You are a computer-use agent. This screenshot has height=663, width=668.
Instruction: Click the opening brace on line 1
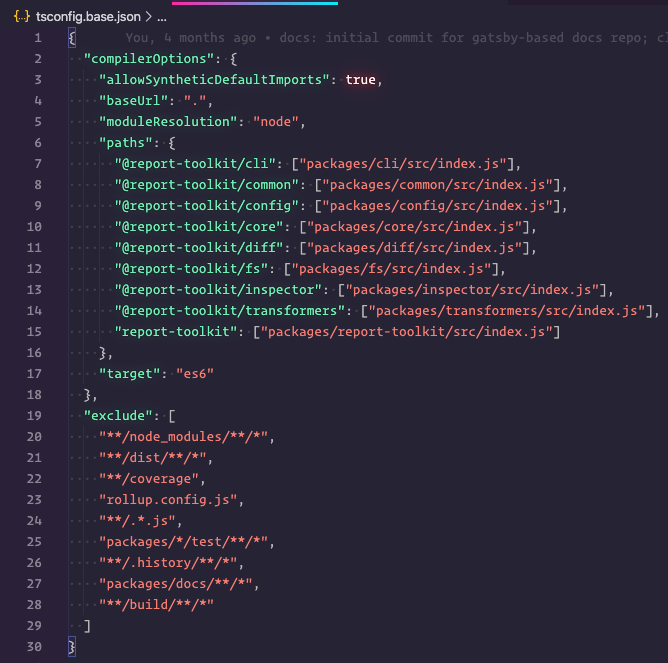pos(72,38)
